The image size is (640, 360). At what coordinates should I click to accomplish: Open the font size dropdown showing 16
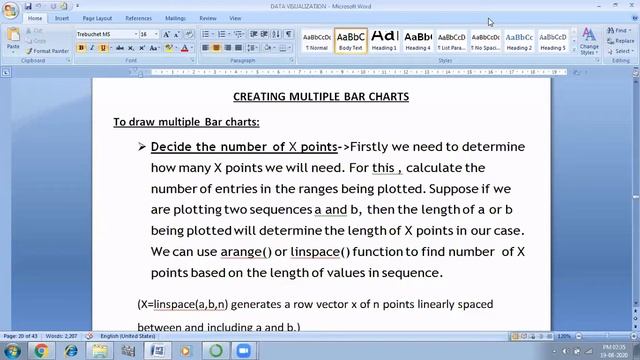(x=156, y=35)
